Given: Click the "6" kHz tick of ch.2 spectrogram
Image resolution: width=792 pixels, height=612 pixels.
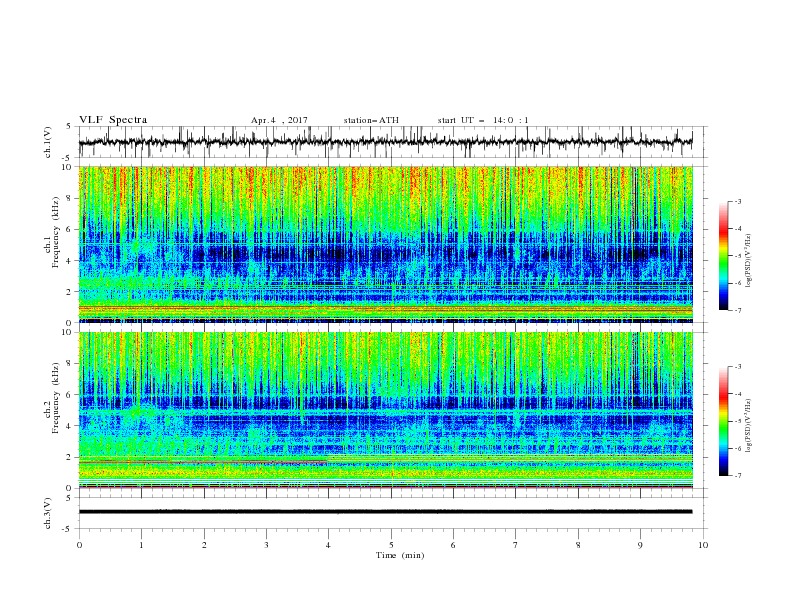Looking at the screenshot, I should pos(69,395).
